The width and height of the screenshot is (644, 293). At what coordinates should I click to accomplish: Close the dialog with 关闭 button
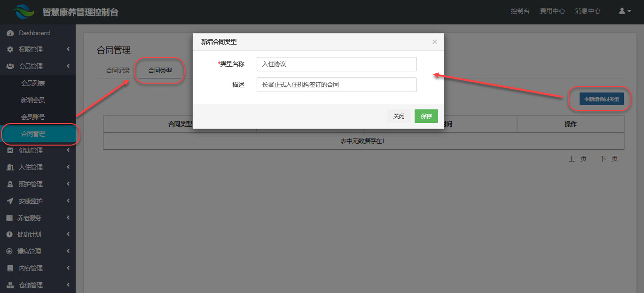point(399,116)
